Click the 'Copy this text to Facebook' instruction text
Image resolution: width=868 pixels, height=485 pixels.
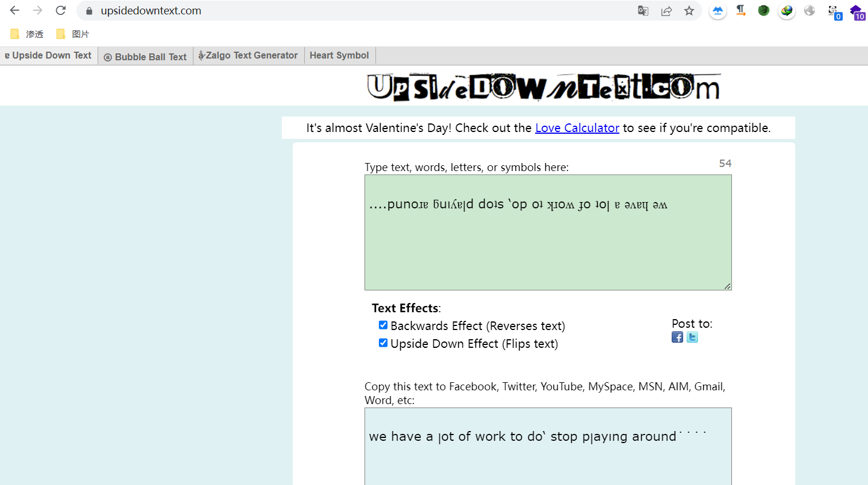(x=545, y=393)
